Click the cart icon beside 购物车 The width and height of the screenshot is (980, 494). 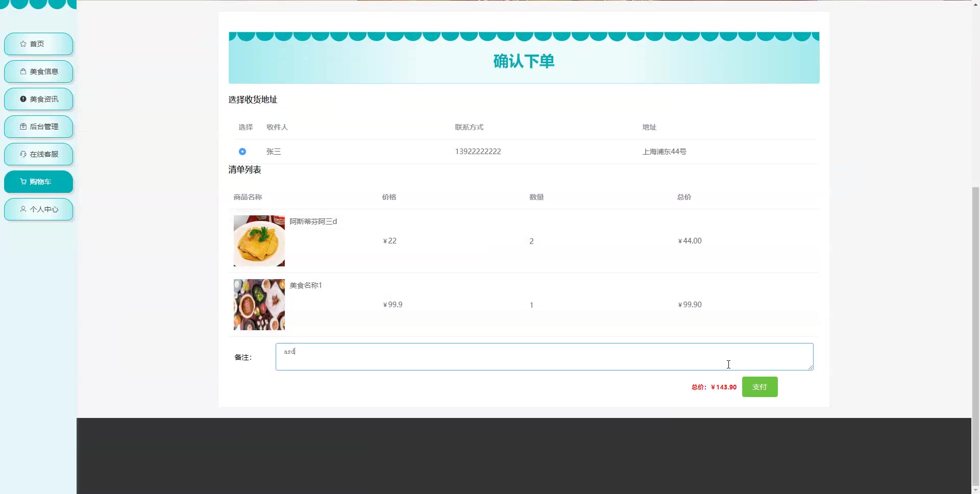pyautogui.click(x=23, y=182)
